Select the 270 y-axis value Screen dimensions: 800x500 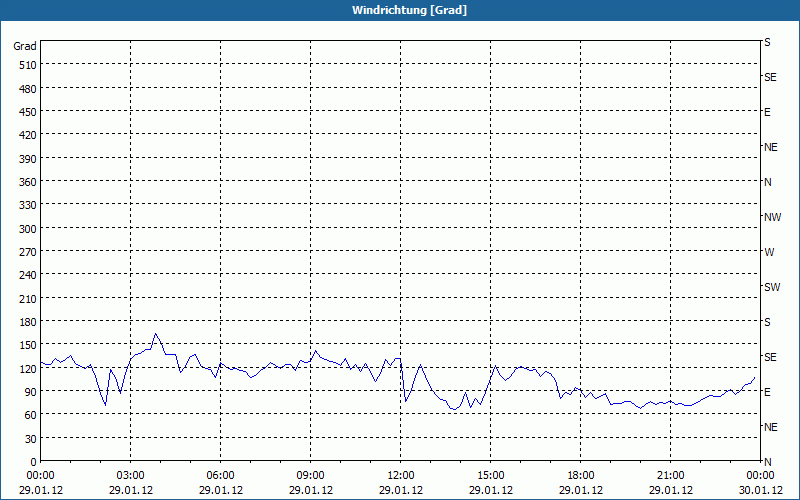[x=28, y=252]
